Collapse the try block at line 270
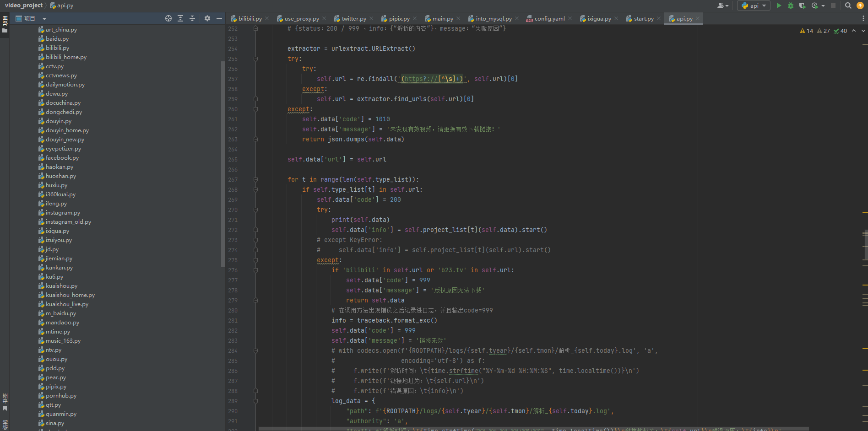Viewport: 868px width, 431px height. point(255,210)
